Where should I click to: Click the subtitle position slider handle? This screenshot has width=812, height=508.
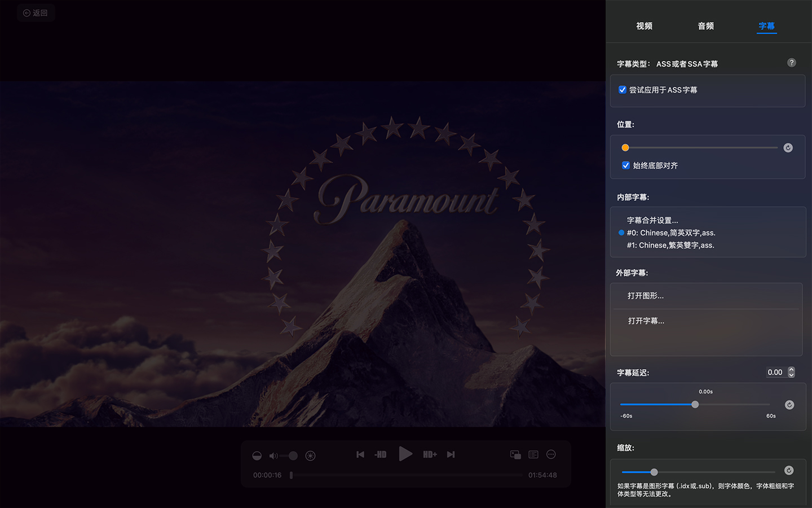[x=625, y=148]
